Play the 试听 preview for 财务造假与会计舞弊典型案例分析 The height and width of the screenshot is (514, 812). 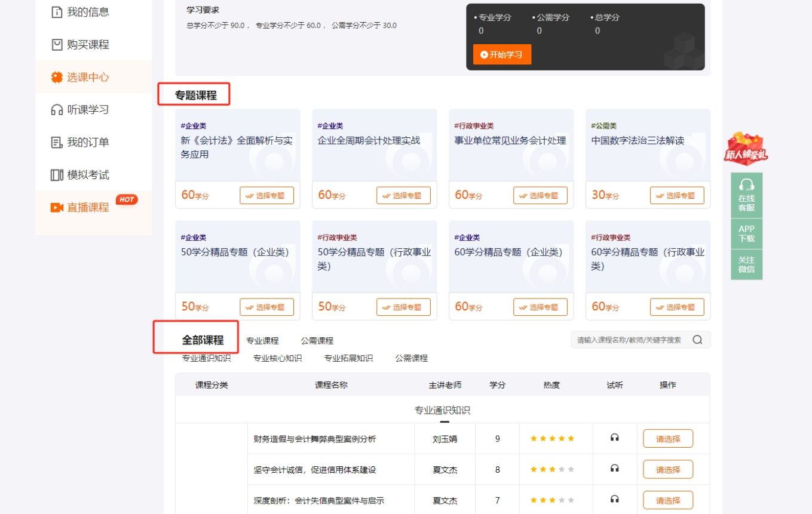coord(615,438)
